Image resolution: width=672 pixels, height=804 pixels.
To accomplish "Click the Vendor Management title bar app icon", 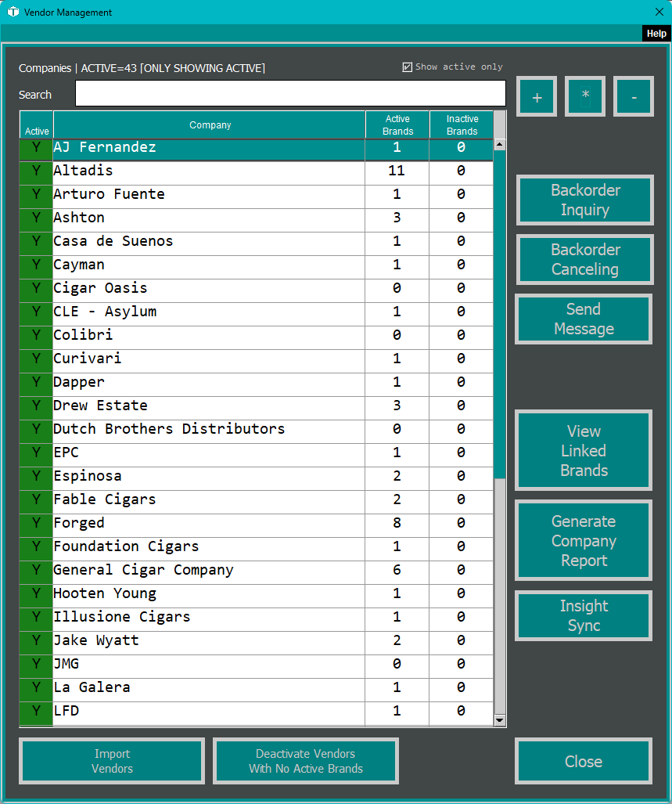I will 13,12.
